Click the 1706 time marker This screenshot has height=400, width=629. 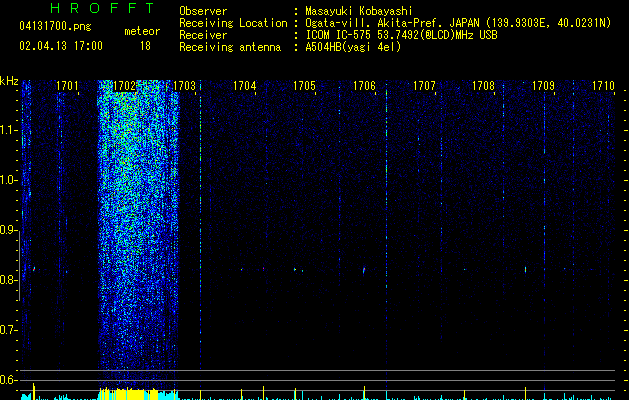364,85
